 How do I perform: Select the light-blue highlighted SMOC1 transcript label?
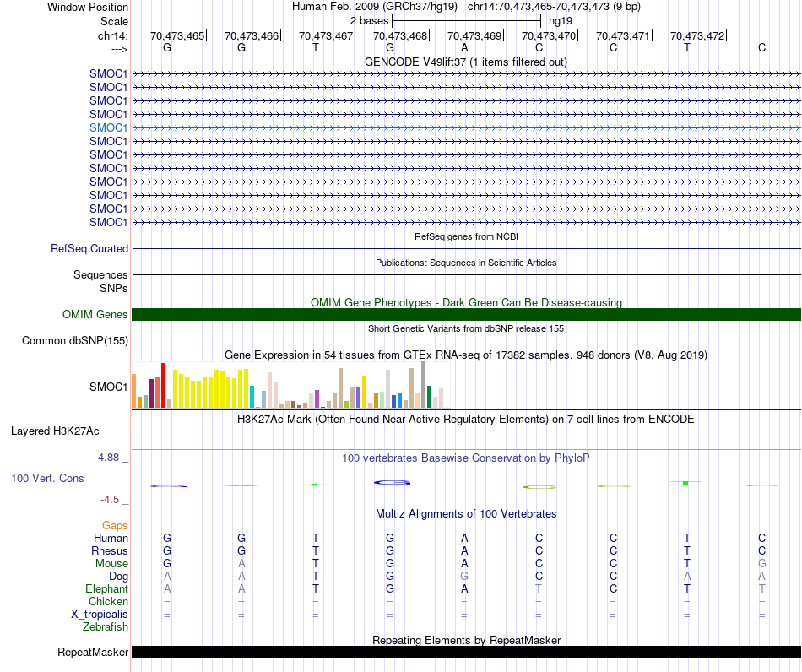click(x=109, y=127)
